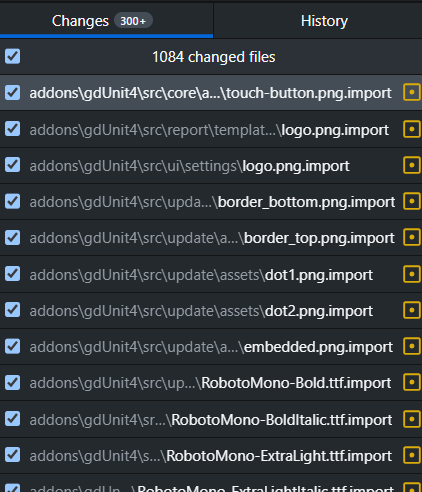Click modified icon for RobotoMono-Bold.ttf.import
The height and width of the screenshot is (492, 422).
412,382
